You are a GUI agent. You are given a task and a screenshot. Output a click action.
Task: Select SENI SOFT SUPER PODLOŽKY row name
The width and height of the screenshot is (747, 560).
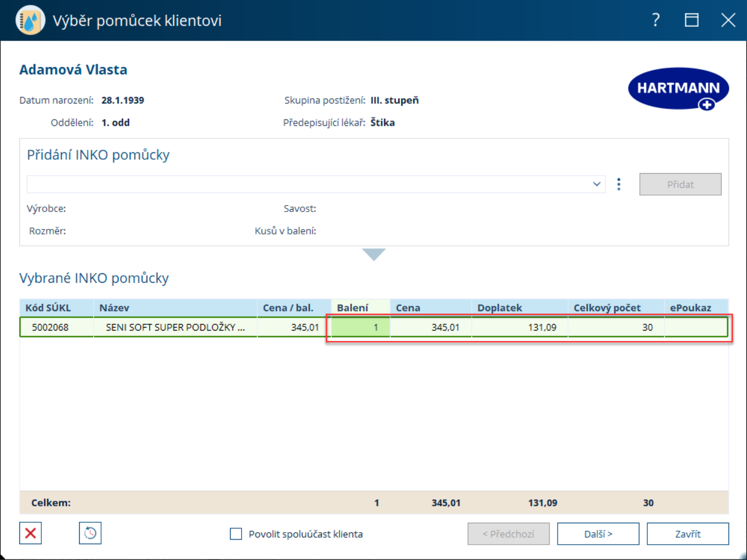click(175, 327)
